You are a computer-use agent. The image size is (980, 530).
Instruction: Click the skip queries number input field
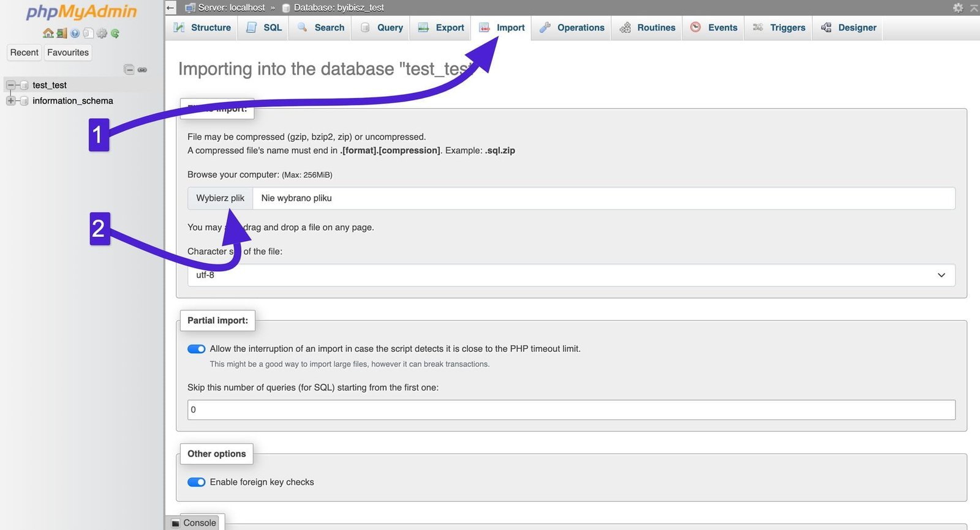click(571, 410)
